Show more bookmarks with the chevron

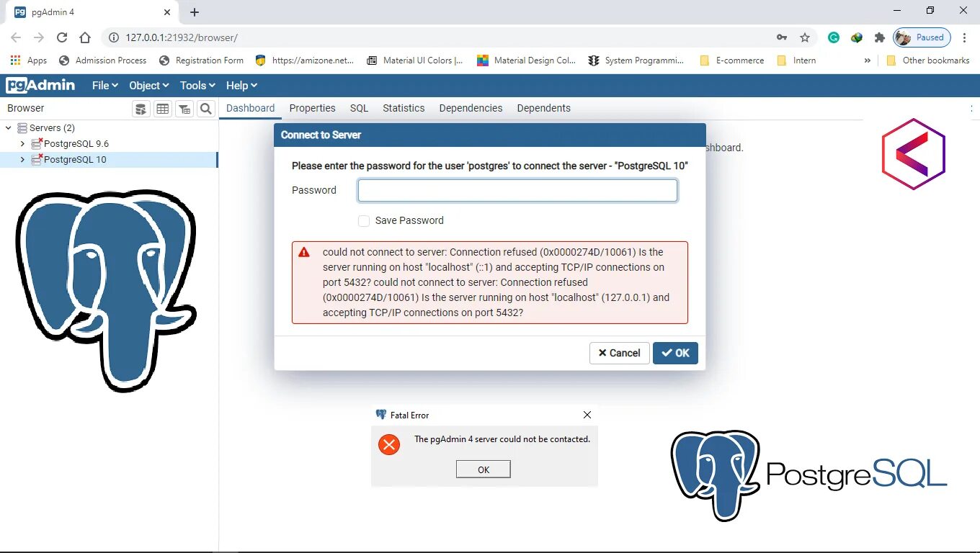tap(868, 60)
